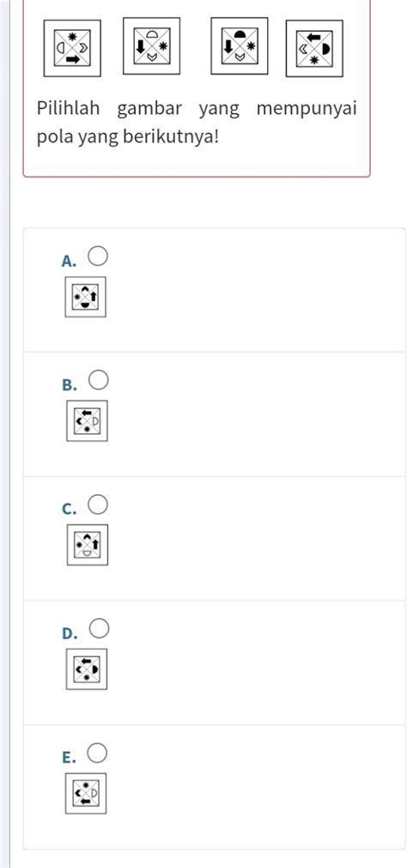
Task: Choose option C radio button
Action: click(99, 504)
